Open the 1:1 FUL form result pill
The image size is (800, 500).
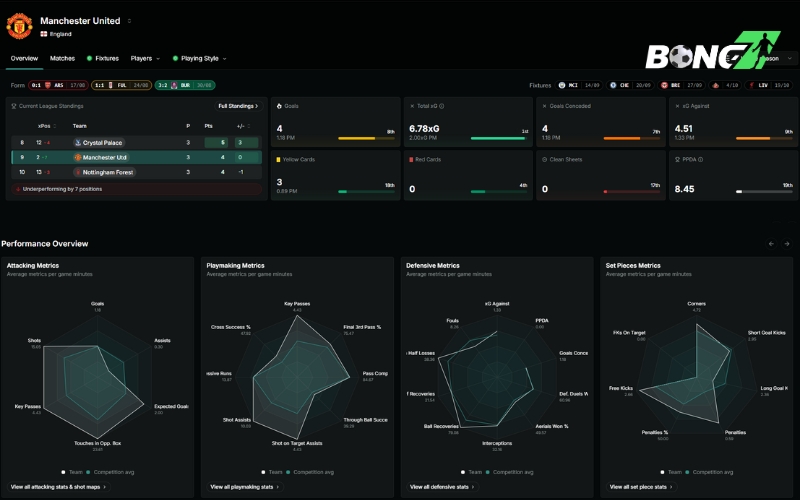pos(121,85)
